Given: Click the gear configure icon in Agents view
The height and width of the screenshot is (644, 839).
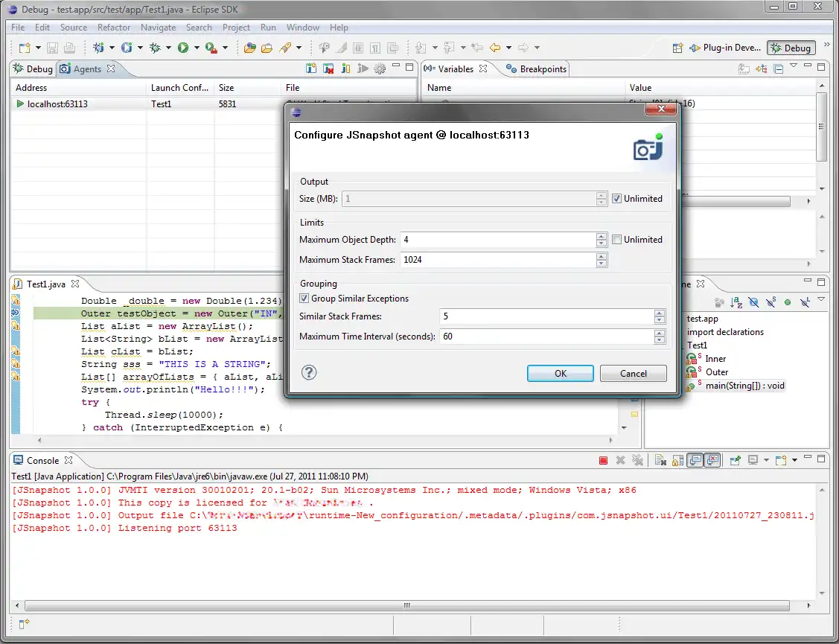Looking at the screenshot, I should (x=380, y=68).
